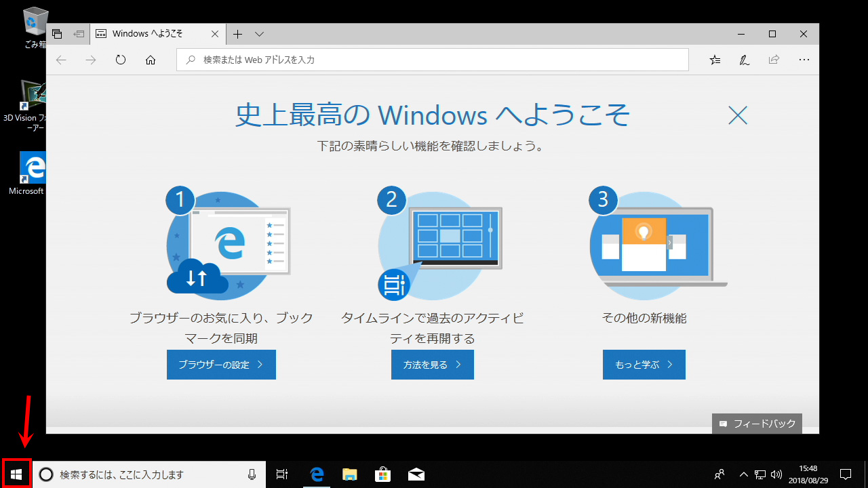Open Task View from the taskbar
The height and width of the screenshot is (488, 868).
tap(282, 474)
